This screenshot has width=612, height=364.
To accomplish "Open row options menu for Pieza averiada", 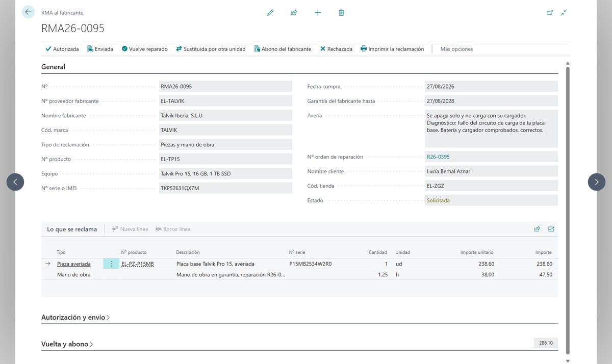I will [111, 264].
